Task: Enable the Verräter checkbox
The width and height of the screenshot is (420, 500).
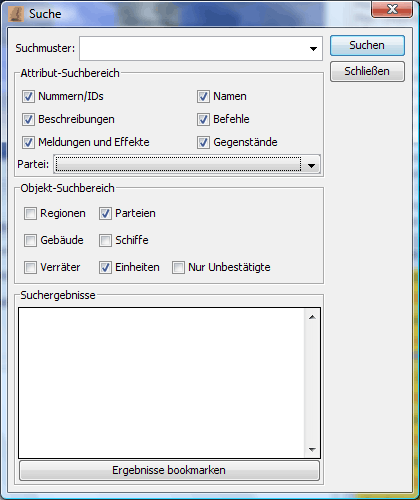Action: click(x=30, y=267)
